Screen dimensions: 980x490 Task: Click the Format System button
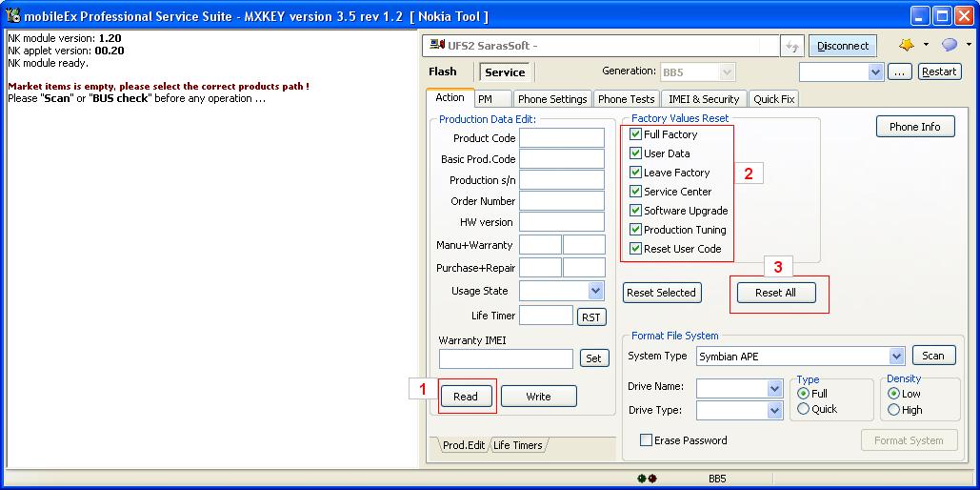tap(909, 439)
